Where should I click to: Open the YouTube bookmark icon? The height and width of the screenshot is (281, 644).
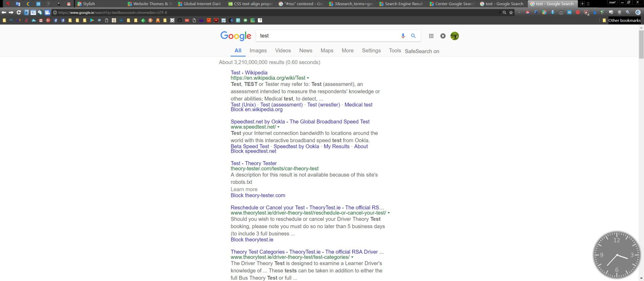pos(187,20)
